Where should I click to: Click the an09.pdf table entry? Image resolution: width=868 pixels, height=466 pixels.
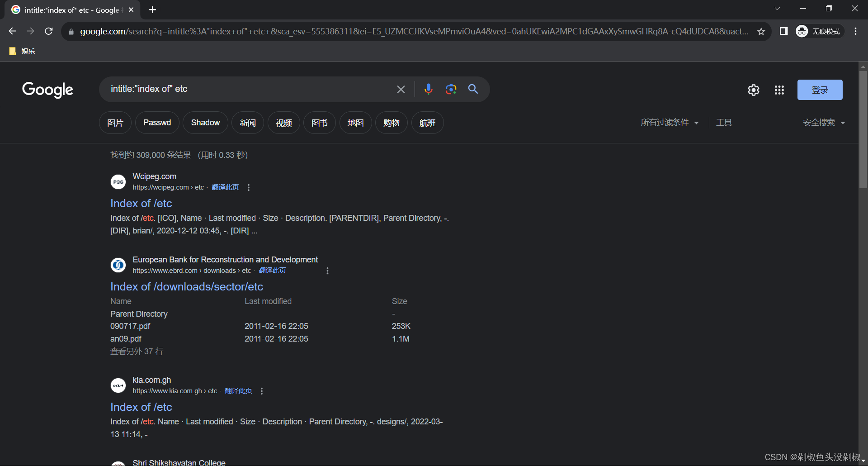pyautogui.click(x=126, y=339)
